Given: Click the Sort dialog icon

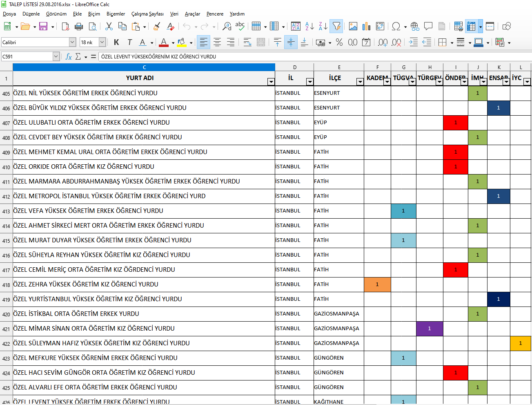Looking at the screenshot, I should coord(296,27).
